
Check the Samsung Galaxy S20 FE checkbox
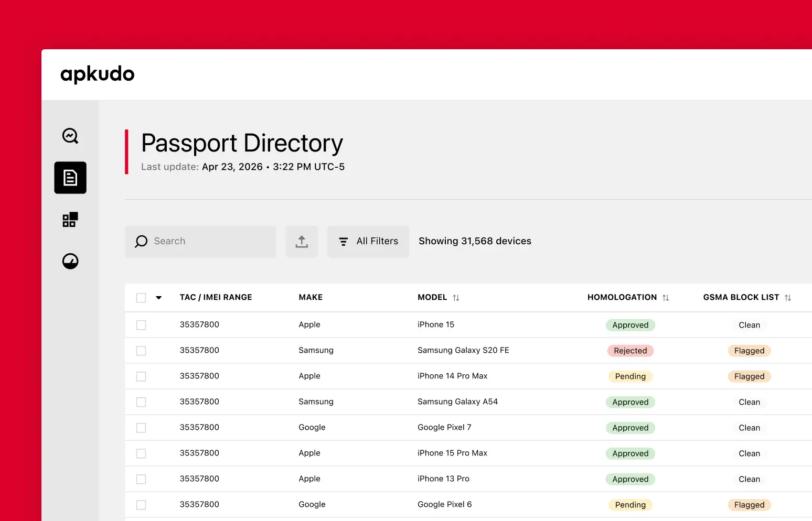click(141, 351)
